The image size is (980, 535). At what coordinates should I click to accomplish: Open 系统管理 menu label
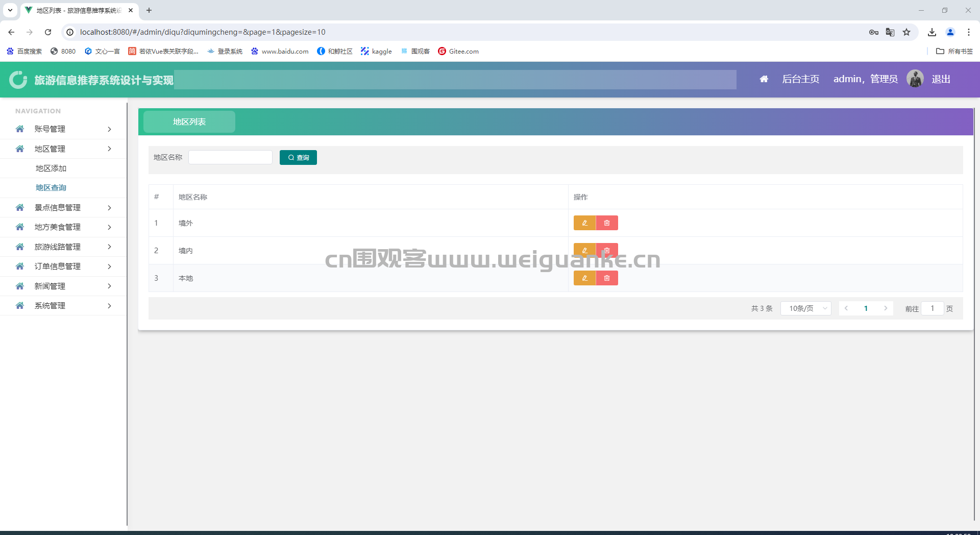coord(50,306)
